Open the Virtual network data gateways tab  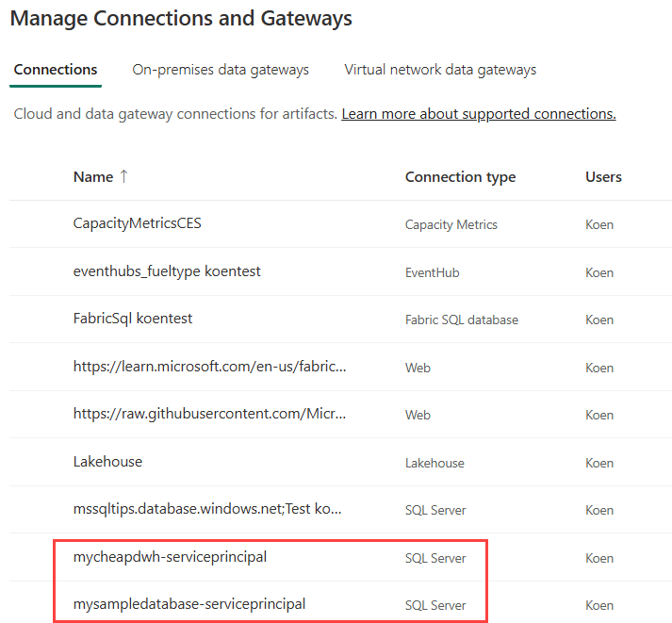click(440, 70)
